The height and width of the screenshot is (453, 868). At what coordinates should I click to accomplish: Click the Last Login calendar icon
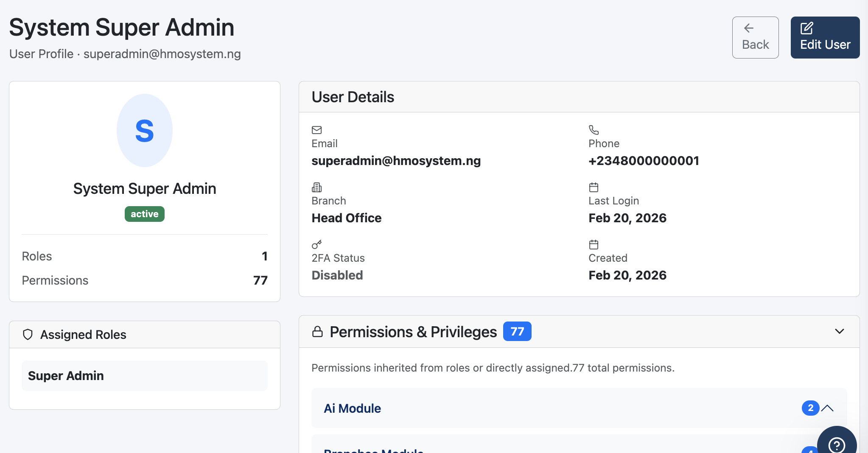(594, 187)
